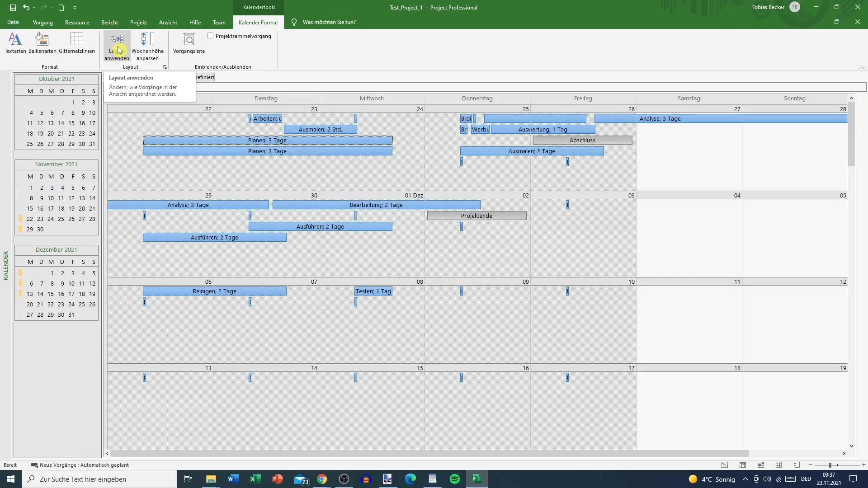This screenshot has height=488, width=868.
Task: Select the Bearbeitung; 2 Tage task bar
Action: click(376, 205)
